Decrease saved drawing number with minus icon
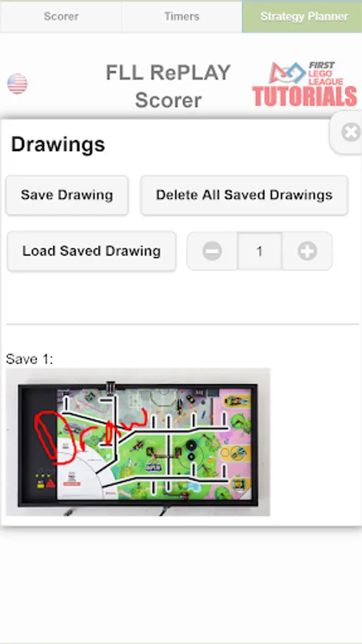The image size is (362, 644). pyautogui.click(x=212, y=251)
